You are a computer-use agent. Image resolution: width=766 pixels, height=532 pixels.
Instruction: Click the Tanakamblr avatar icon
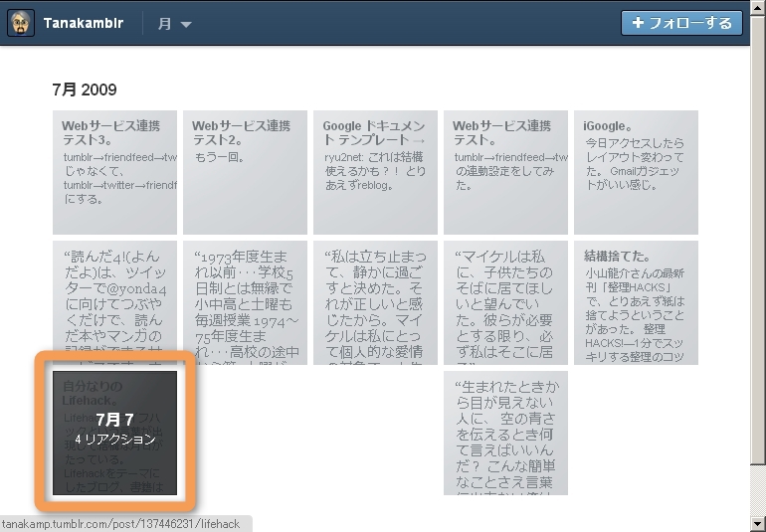pyautogui.click(x=21, y=24)
